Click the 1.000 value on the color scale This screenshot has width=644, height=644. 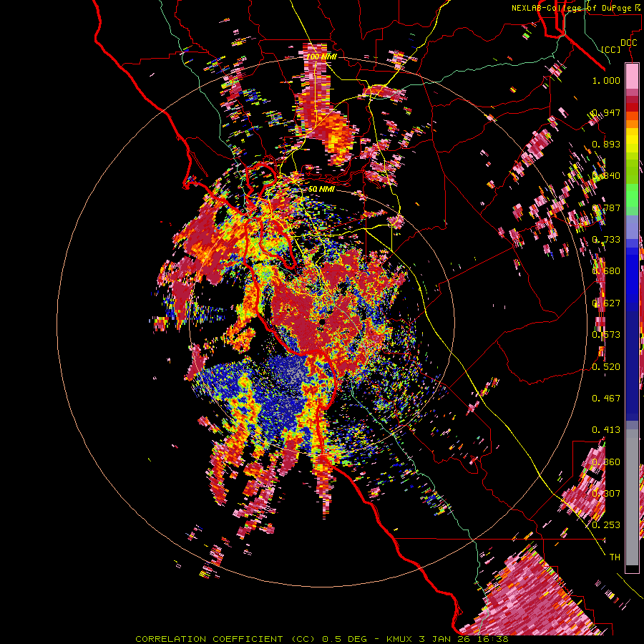[x=606, y=80]
